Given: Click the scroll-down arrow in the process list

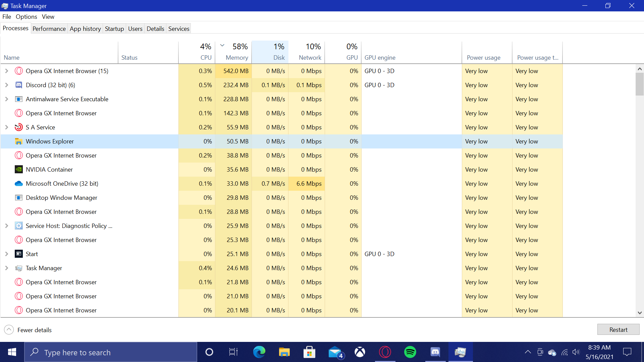Looking at the screenshot, I should 640,313.
